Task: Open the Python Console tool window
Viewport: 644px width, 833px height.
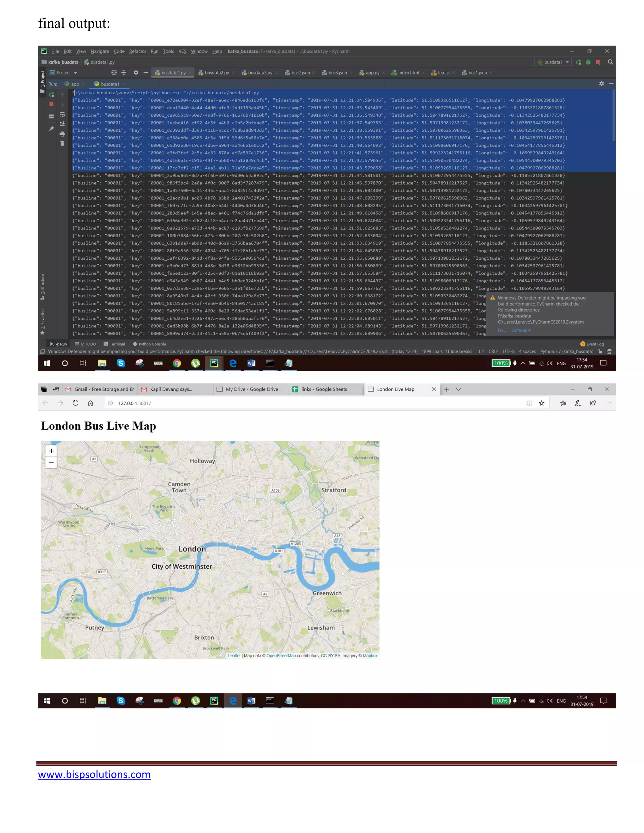Action: (x=149, y=344)
